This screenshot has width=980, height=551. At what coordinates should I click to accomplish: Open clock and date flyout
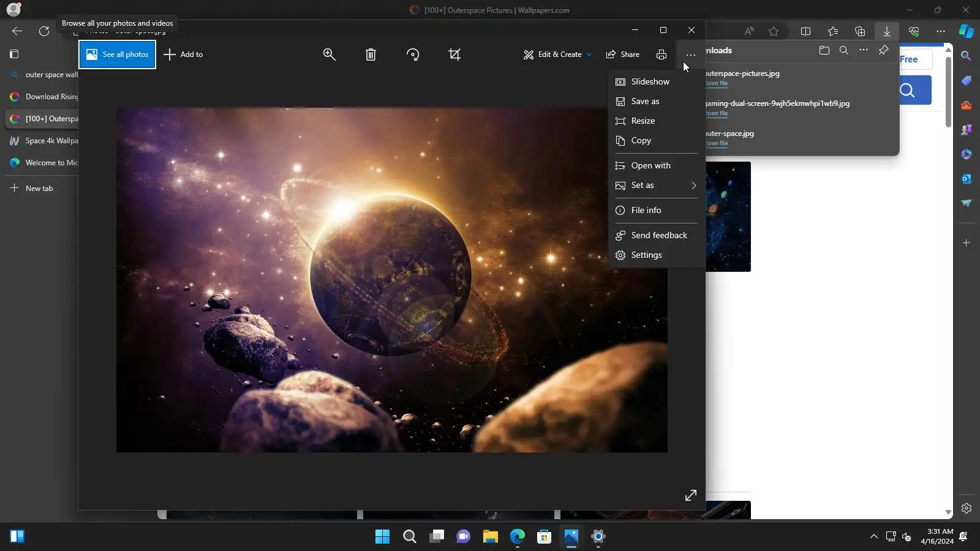[x=937, y=536]
